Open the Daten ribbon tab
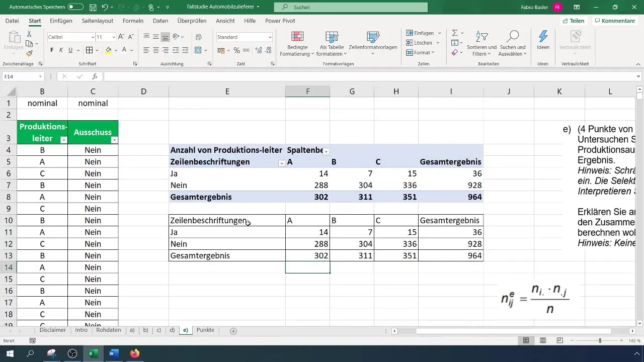 [160, 21]
